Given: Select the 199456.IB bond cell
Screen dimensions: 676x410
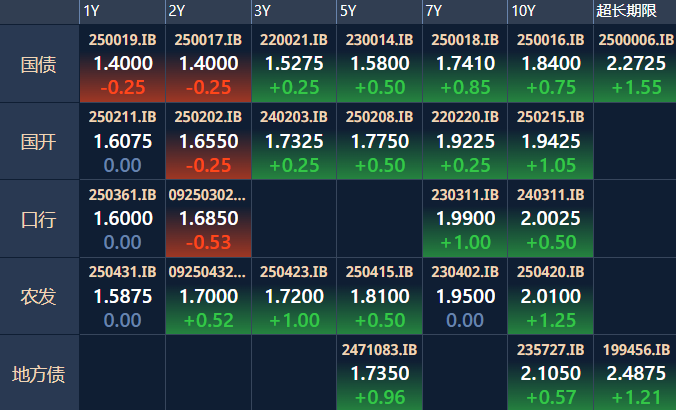Looking at the screenshot, I should [634, 375].
